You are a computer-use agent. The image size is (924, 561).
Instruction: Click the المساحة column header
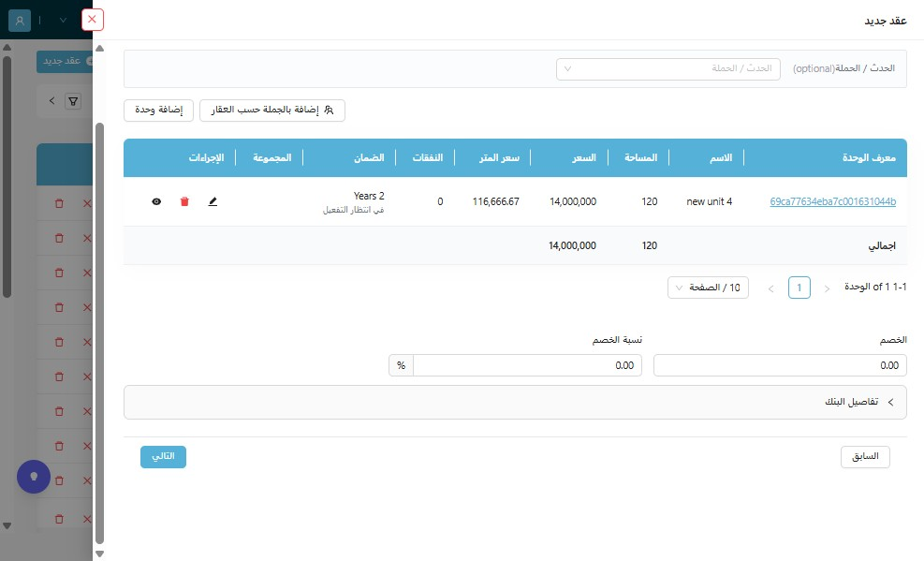(x=640, y=158)
